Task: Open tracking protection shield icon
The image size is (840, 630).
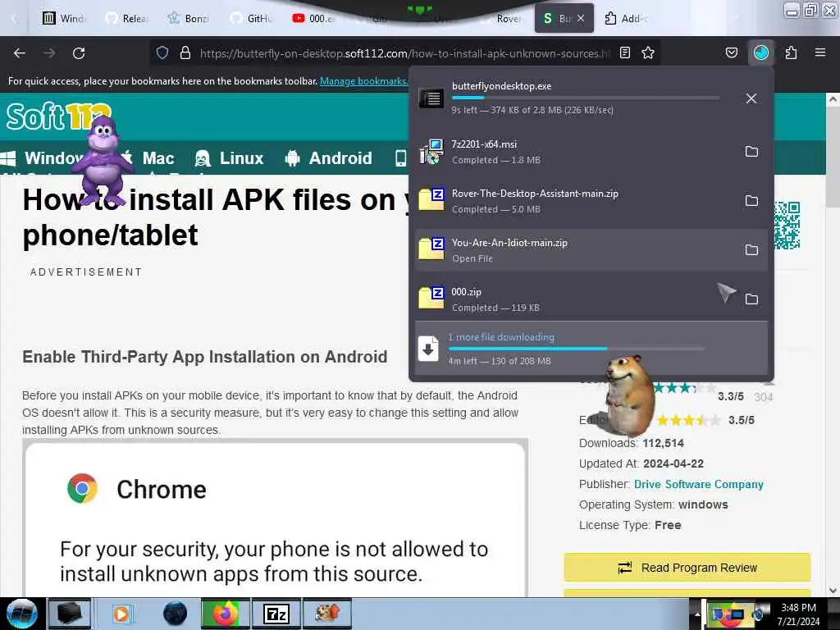Action: click(162, 53)
